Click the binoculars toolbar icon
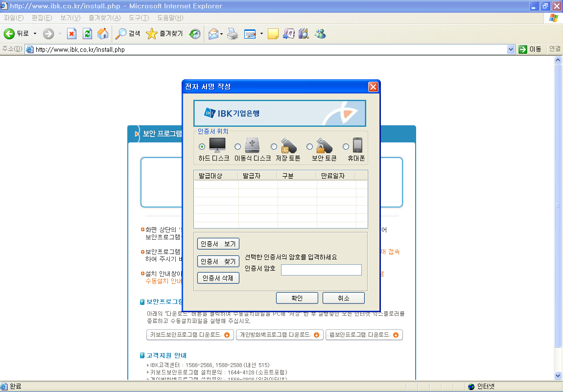 (304, 34)
